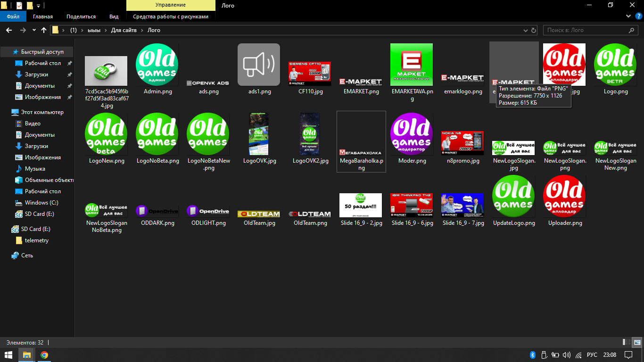Select the Uploader.png red logo thumbnail
Image resolution: width=644 pixels, height=362 pixels.
(x=564, y=196)
